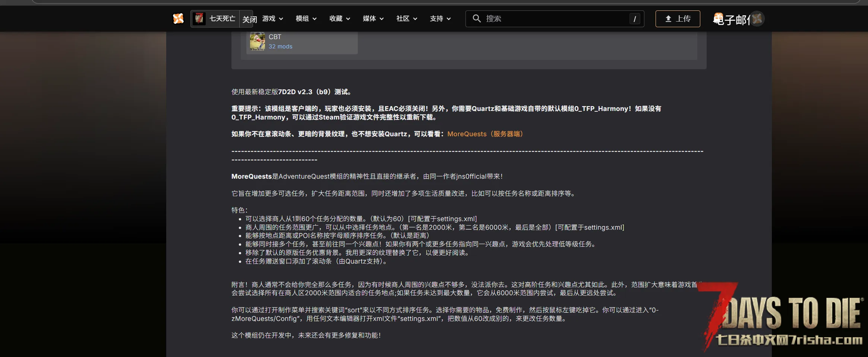The width and height of the screenshot is (868, 357).
Task: Click the search magnifier icon
Action: pyautogui.click(x=476, y=19)
